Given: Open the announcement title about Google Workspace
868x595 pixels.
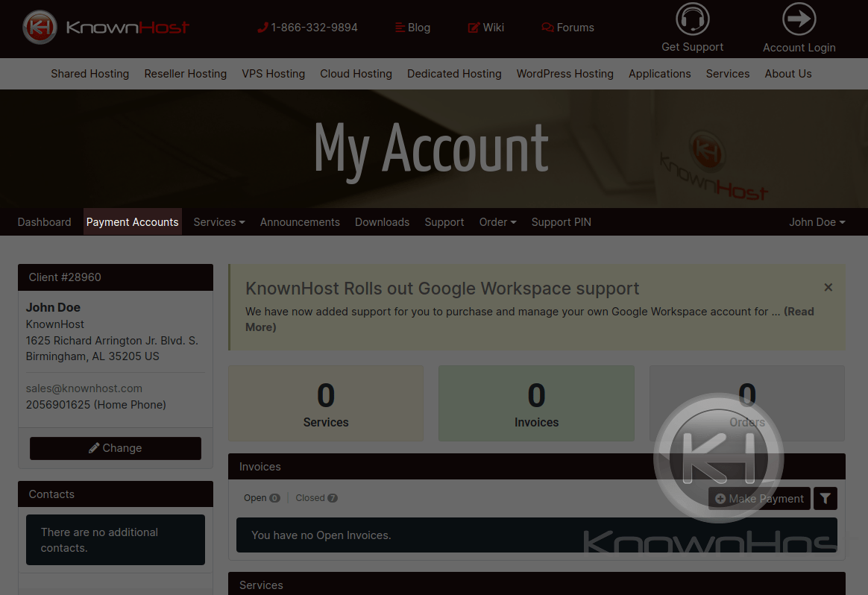Looking at the screenshot, I should pos(442,289).
